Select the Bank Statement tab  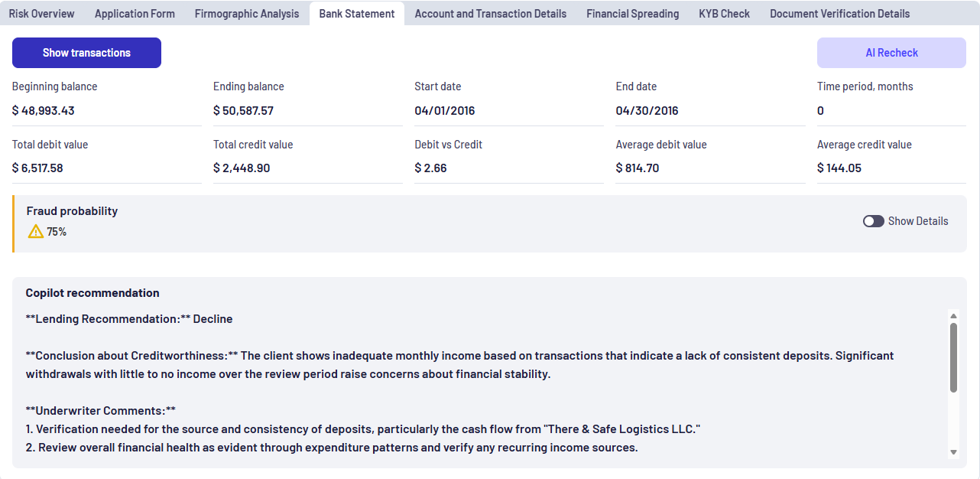[x=357, y=14]
